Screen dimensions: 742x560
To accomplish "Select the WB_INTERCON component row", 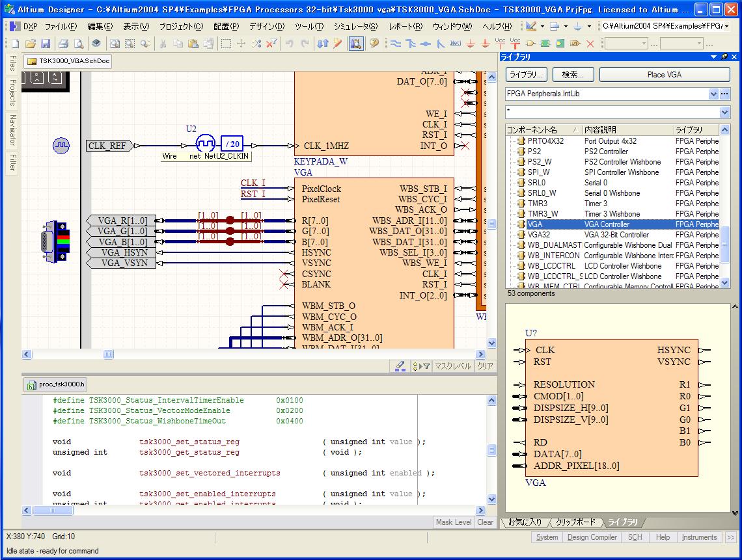I will coord(613,256).
